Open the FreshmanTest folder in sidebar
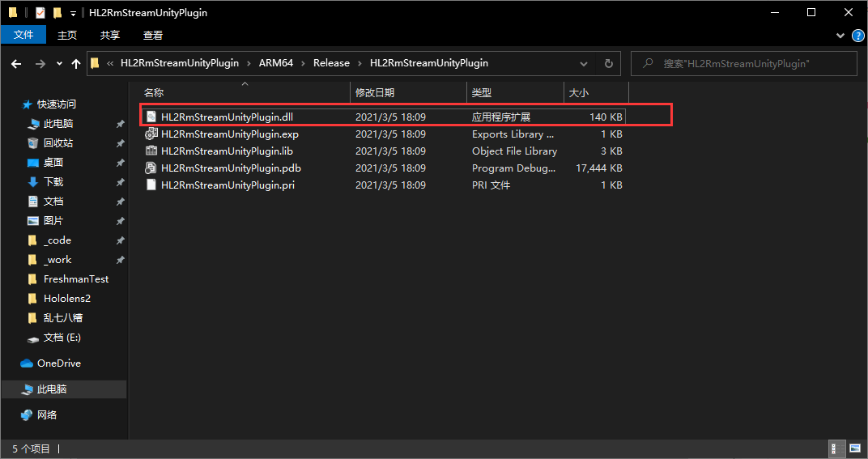 click(76, 279)
